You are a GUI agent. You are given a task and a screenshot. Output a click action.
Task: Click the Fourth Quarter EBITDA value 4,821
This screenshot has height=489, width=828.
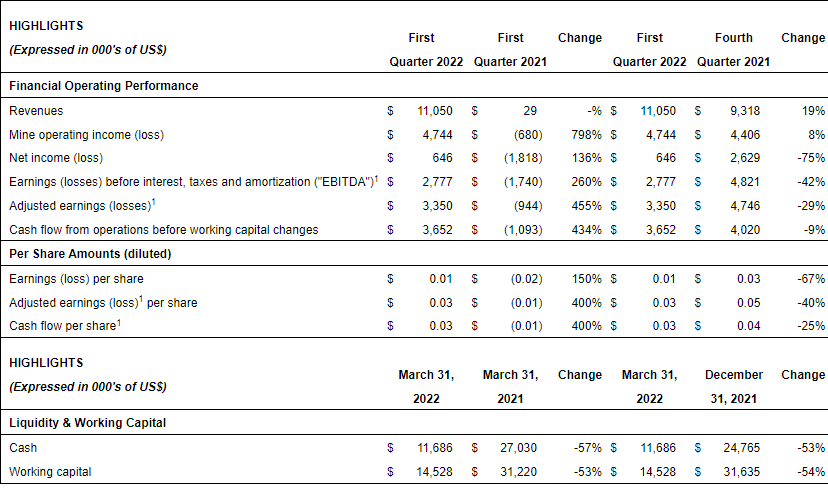[x=752, y=182]
